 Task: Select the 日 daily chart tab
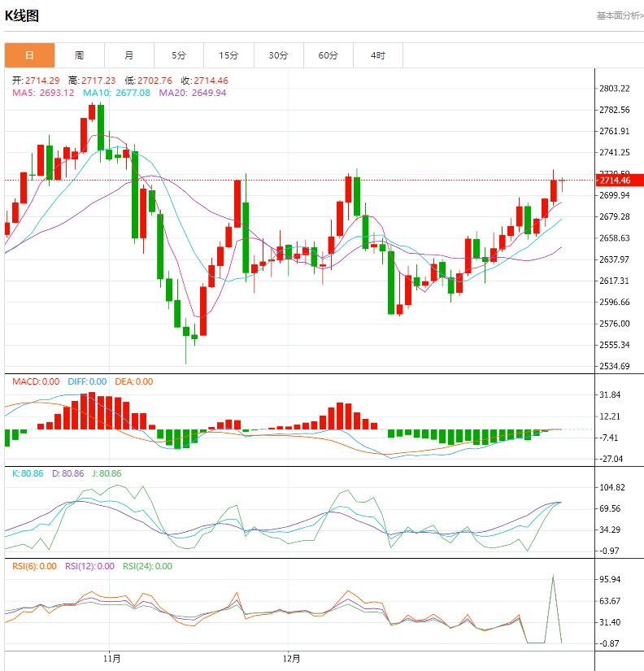coord(30,55)
